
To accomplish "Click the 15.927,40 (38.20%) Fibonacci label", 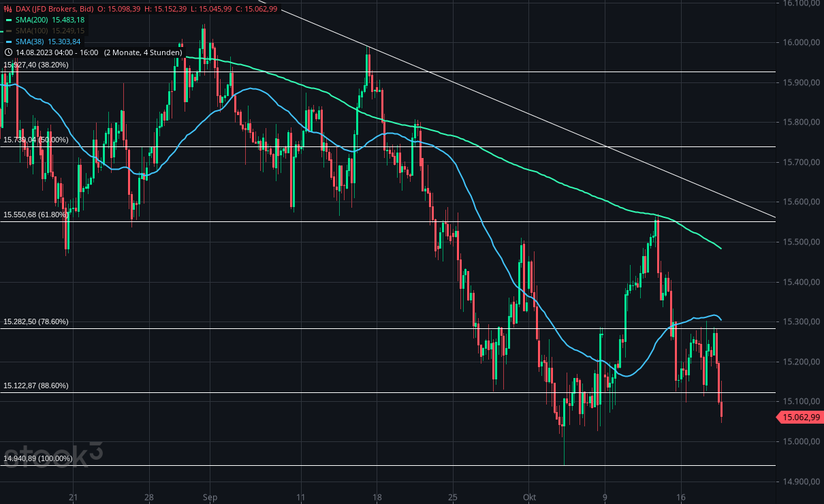I will point(36,65).
